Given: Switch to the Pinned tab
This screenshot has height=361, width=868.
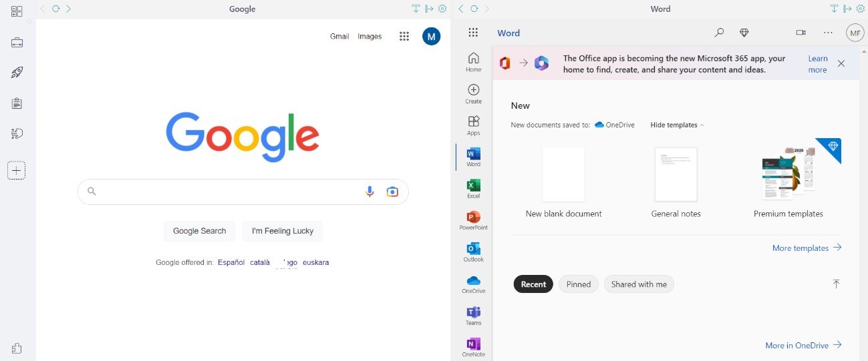Looking at the screenshot, I should 579,284.
